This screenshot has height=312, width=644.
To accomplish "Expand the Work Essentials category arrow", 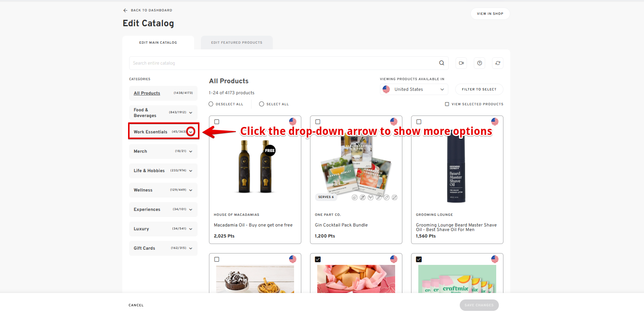I will [x=191, y=132].
